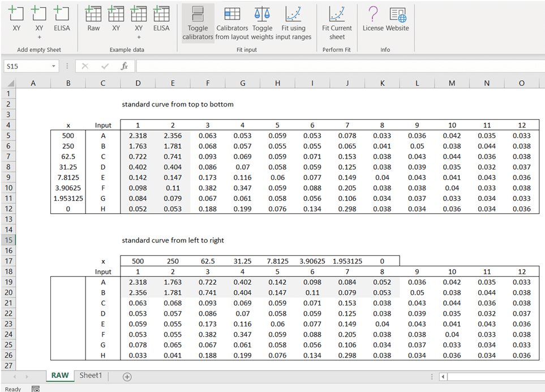
Task: Select x value 1.953125 in column B
Action: click(x=68, y=199)
